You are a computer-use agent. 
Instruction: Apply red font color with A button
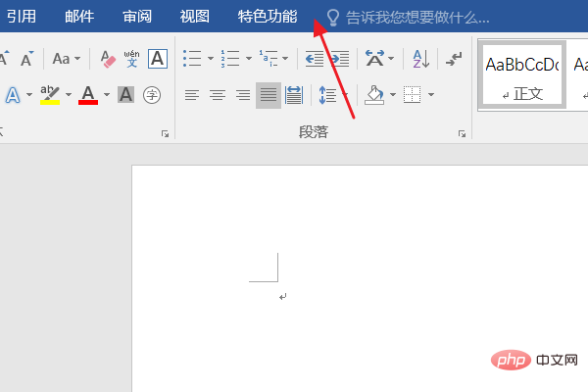click(88, 95)
